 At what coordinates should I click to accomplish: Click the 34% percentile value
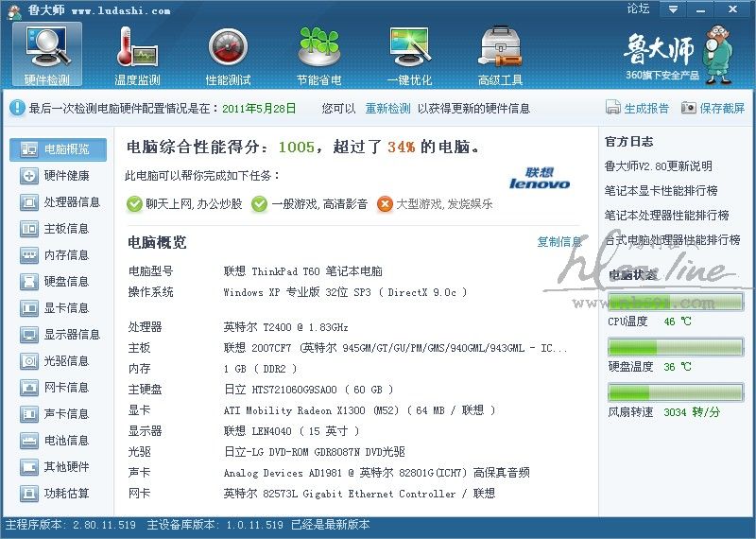pyautogui.click(x=401, y=148)
